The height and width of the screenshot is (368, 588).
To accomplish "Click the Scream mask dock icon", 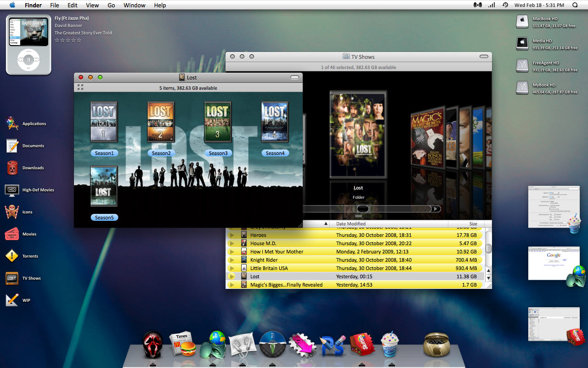I will point(153,345).
